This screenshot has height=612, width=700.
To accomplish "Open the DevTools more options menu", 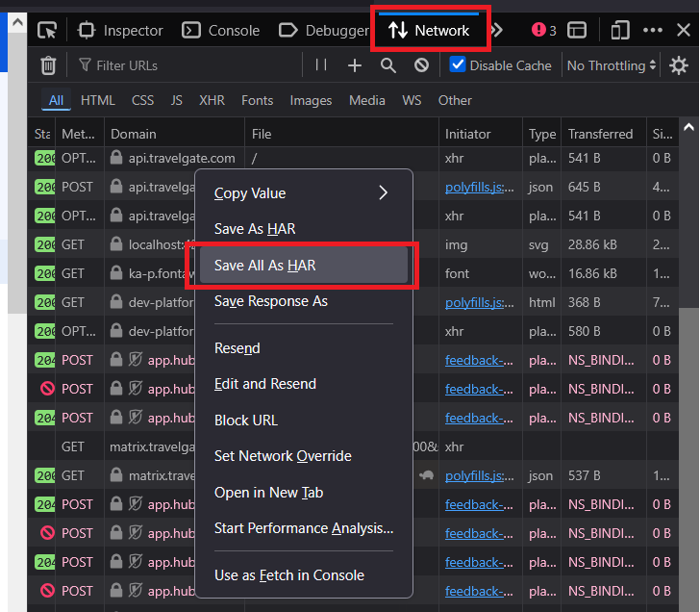I will click(653, 31).
